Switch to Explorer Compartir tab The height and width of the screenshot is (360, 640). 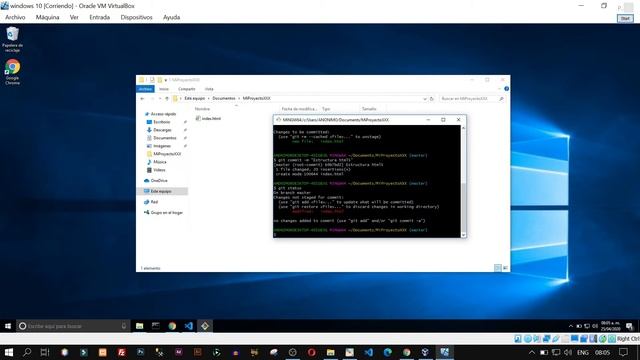pyautogui.click(x=187, y=89)
